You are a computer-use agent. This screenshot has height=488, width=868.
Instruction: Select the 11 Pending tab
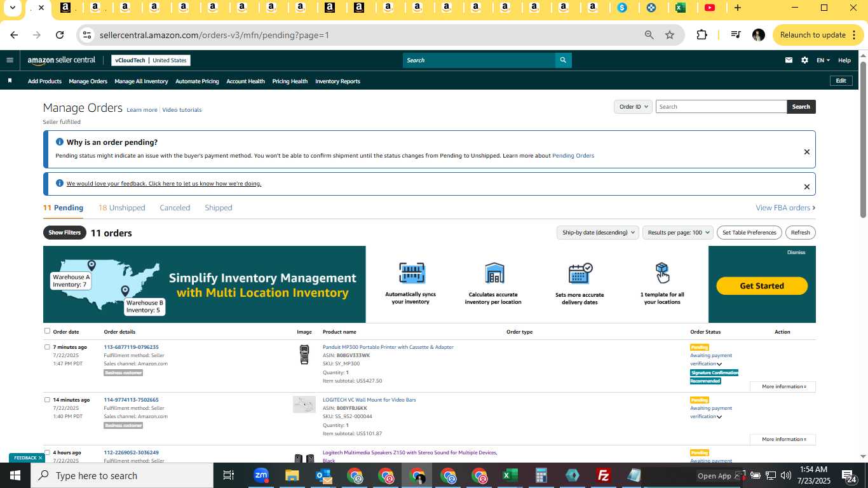tap(63, 208)
